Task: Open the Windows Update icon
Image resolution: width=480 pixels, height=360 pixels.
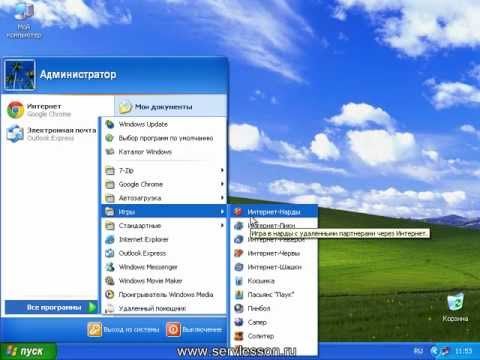Action: tap(110, 124)
